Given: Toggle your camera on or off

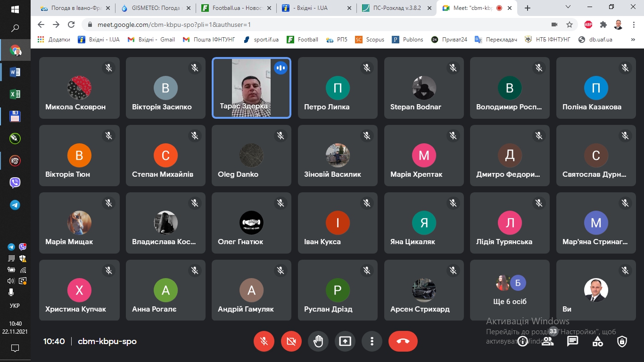Looking at the screenshot, I should point(291,341).
